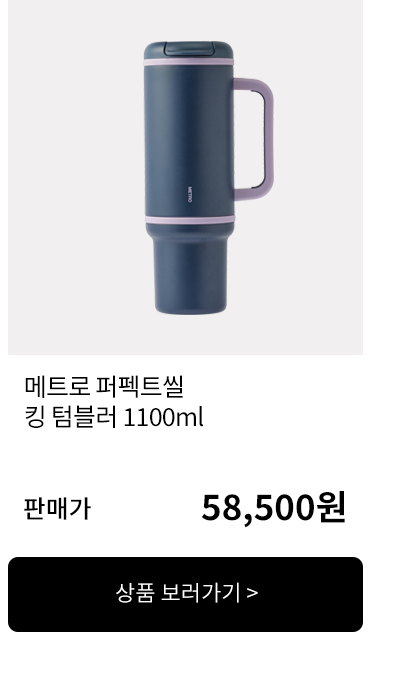Click the 판매가 label

pos(57,509)
